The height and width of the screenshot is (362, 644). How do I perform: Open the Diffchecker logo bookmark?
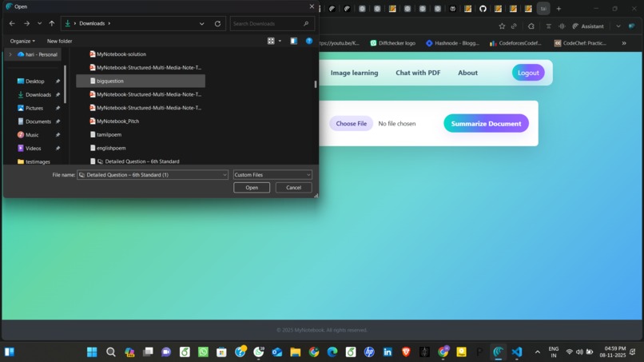(392, 43)
